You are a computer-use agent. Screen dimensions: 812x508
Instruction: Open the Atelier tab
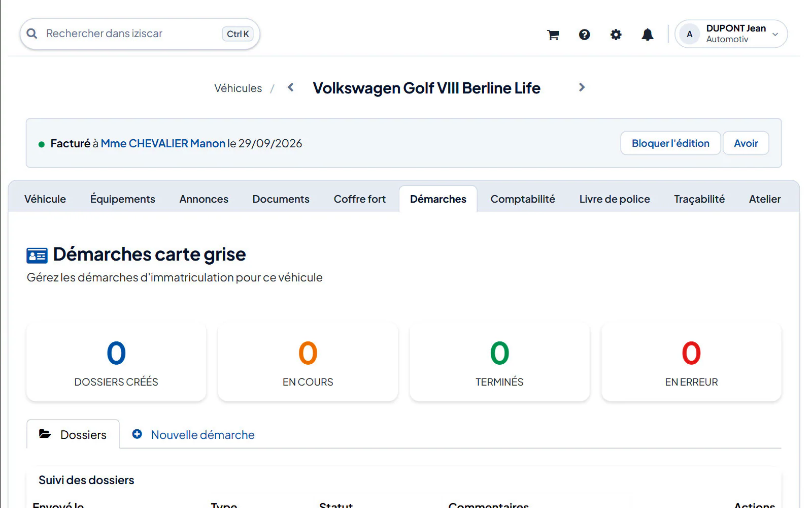click(x=765, y=199)
